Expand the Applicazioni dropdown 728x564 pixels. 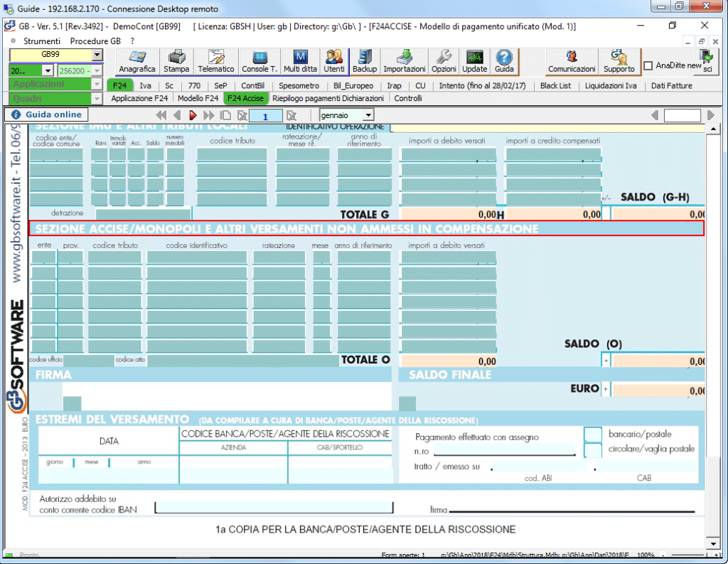(97, 84)
